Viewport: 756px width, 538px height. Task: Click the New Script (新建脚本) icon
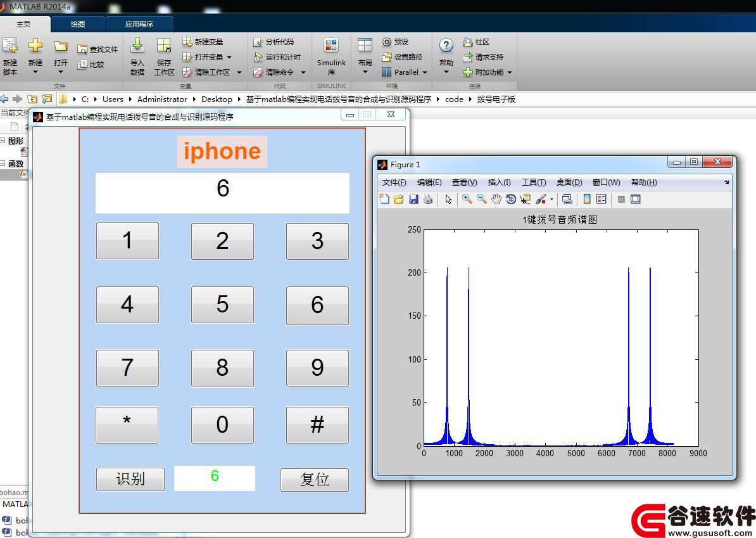[9, 46]
